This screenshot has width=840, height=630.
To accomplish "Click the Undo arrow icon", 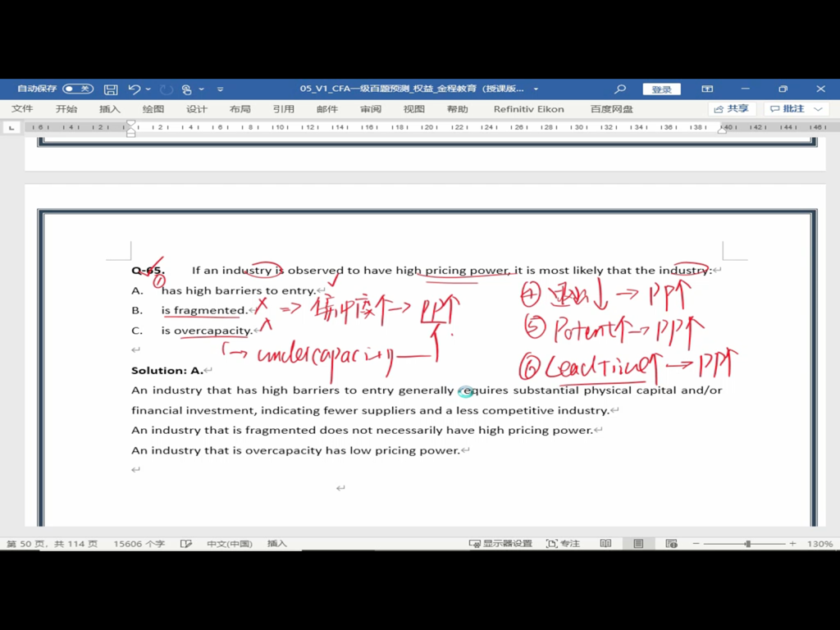I will [x=134, y=89].
